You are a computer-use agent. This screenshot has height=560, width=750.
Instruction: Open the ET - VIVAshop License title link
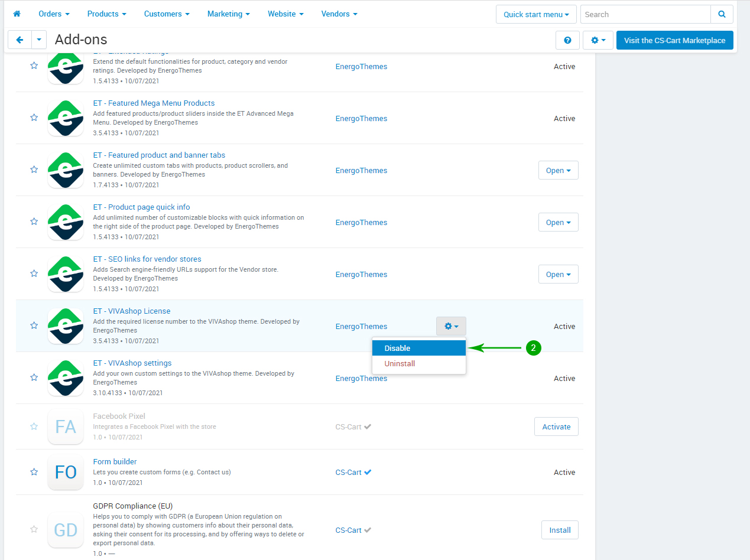click(x=132, y=311)
